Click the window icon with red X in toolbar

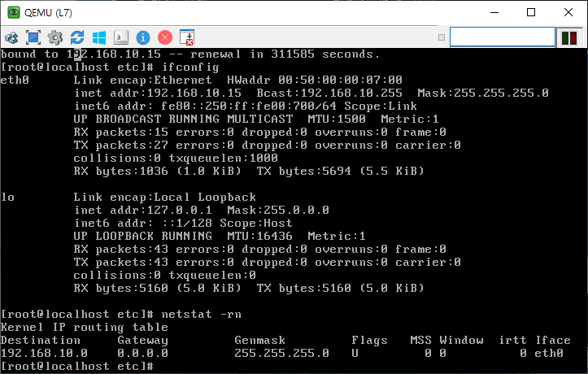(x=187, y=37)
